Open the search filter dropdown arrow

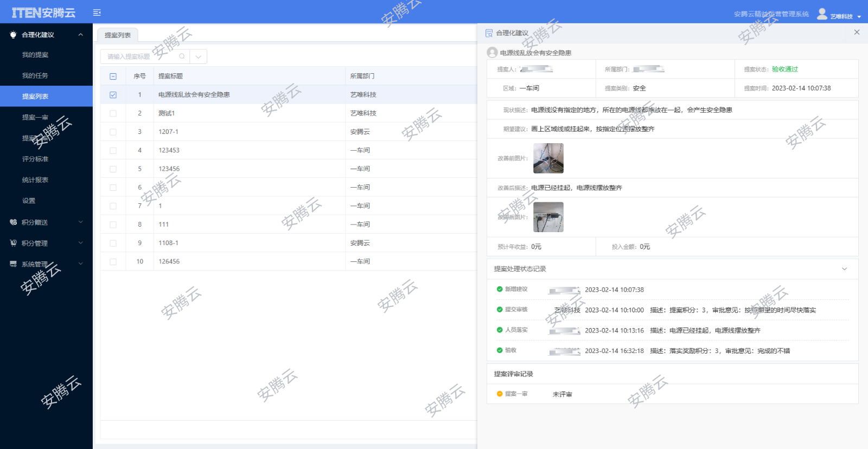199,56
